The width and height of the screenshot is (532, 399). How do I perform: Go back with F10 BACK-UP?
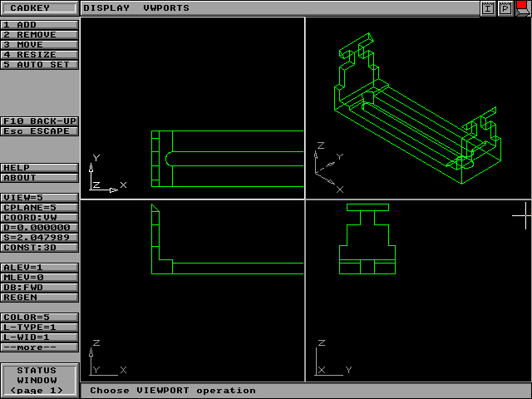point(40,121)
